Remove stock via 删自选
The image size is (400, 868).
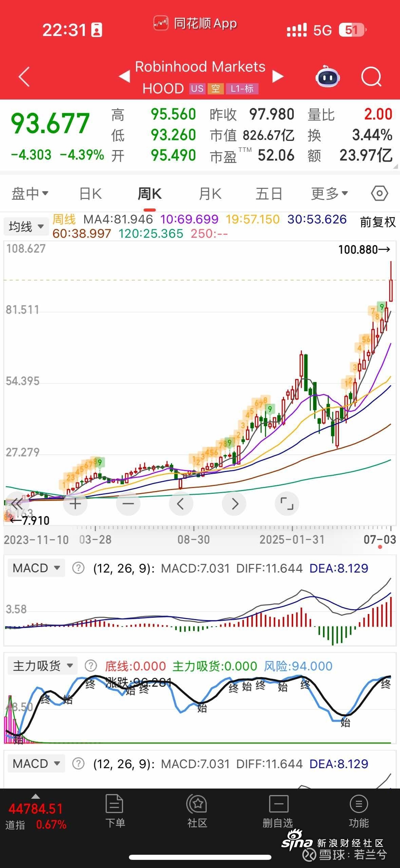click(278, 811)
